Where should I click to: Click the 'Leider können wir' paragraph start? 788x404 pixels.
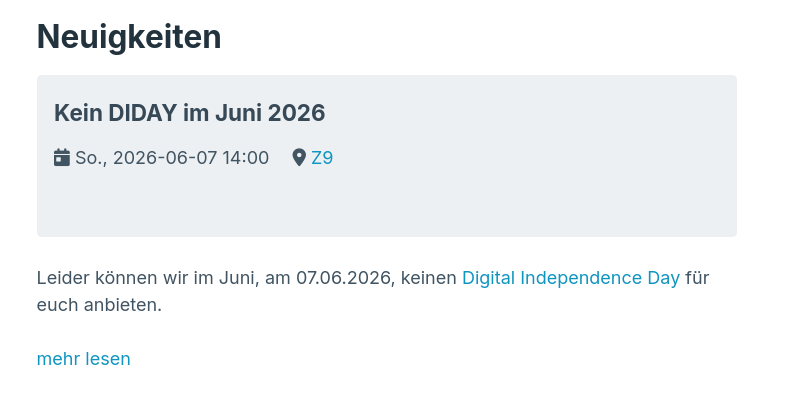pos(113,277)
